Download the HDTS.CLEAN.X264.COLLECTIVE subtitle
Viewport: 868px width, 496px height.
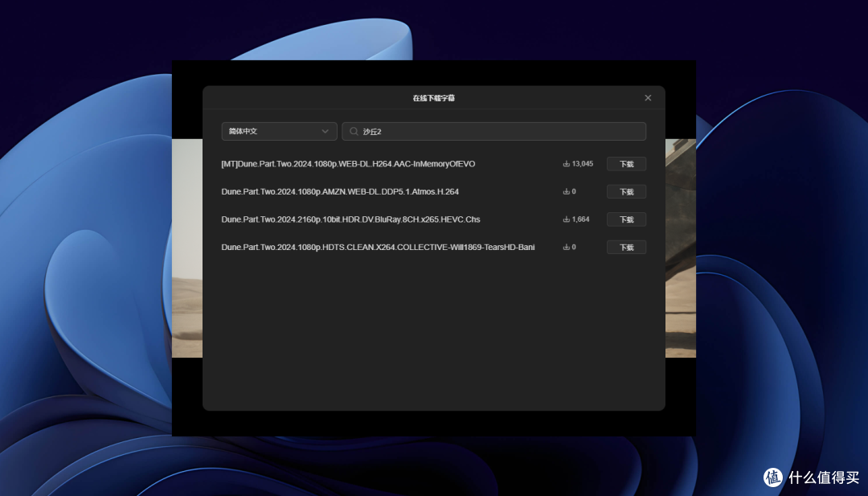click(626, 247)
